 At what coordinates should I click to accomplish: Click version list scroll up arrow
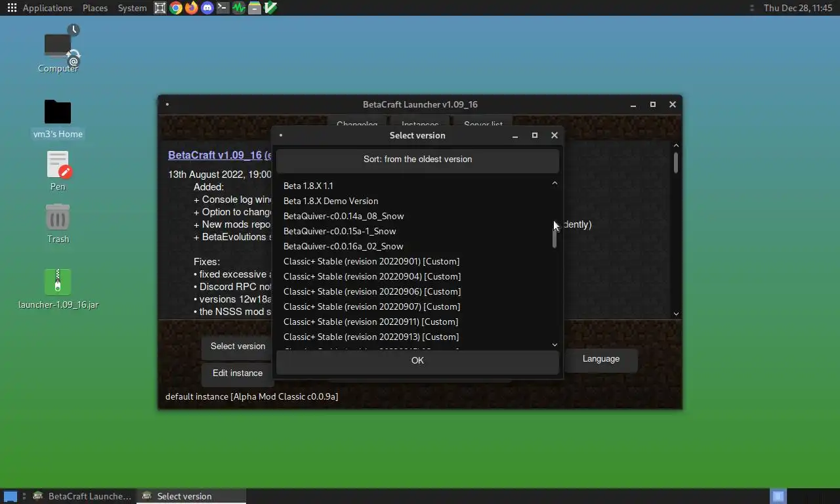pos(555,183)
